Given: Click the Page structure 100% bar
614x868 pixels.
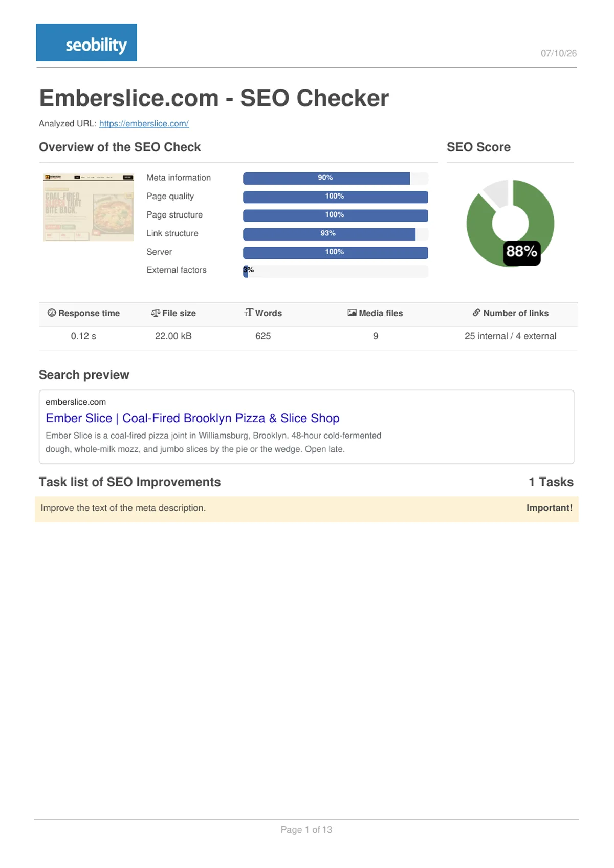Looking at the screenshot, I should point(335,215).
